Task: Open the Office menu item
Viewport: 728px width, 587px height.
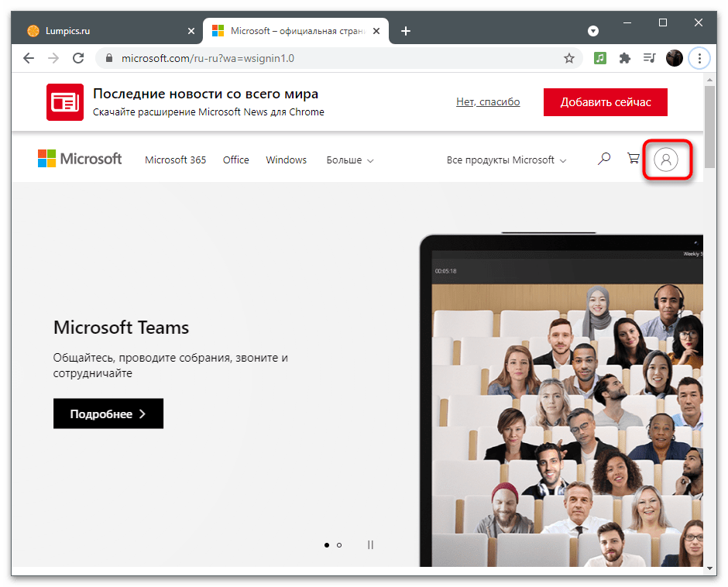Action: [236, 160]
